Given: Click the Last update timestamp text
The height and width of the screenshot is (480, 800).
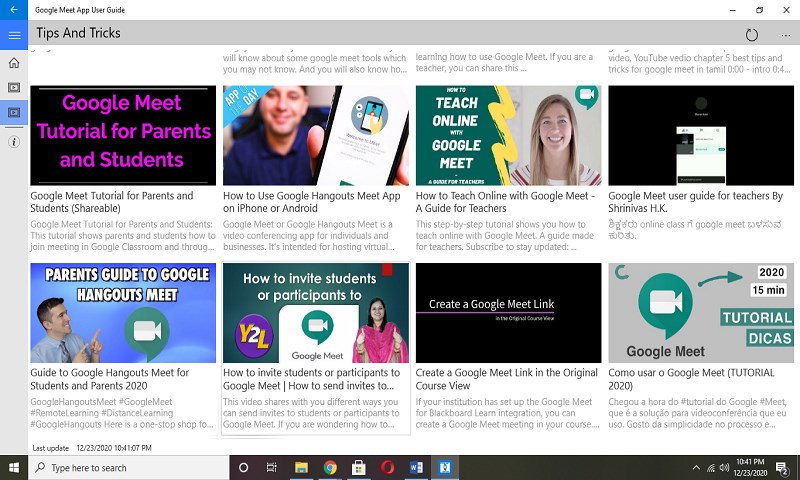Looking at the screenshot, I should point(92,448).
